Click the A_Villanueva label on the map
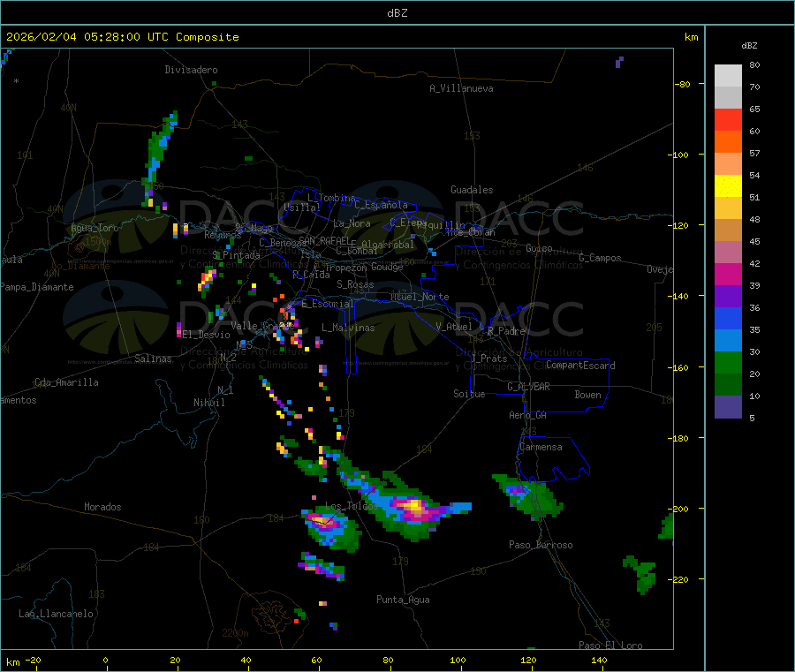 point(461,88)
